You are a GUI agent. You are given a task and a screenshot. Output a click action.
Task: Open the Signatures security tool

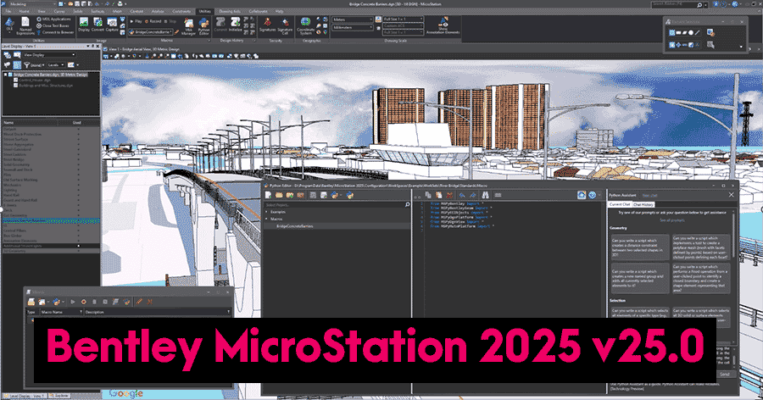[x=267, y=24]
